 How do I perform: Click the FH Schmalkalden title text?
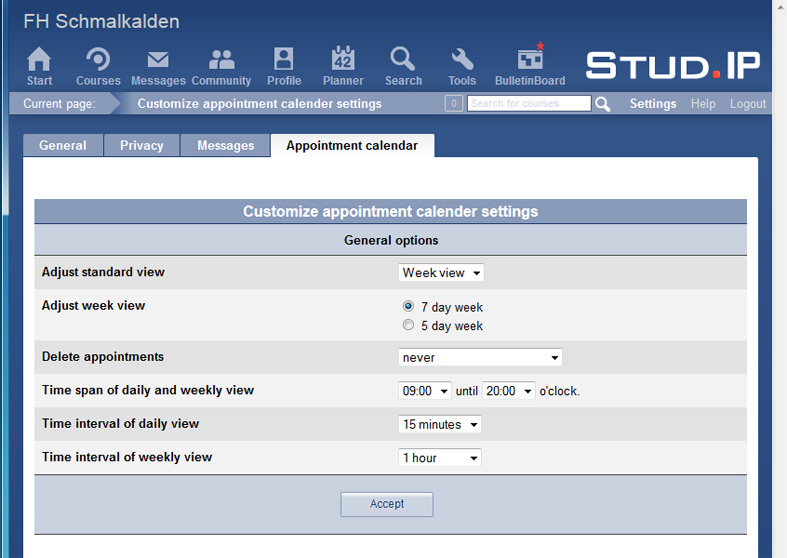(101, 22)
